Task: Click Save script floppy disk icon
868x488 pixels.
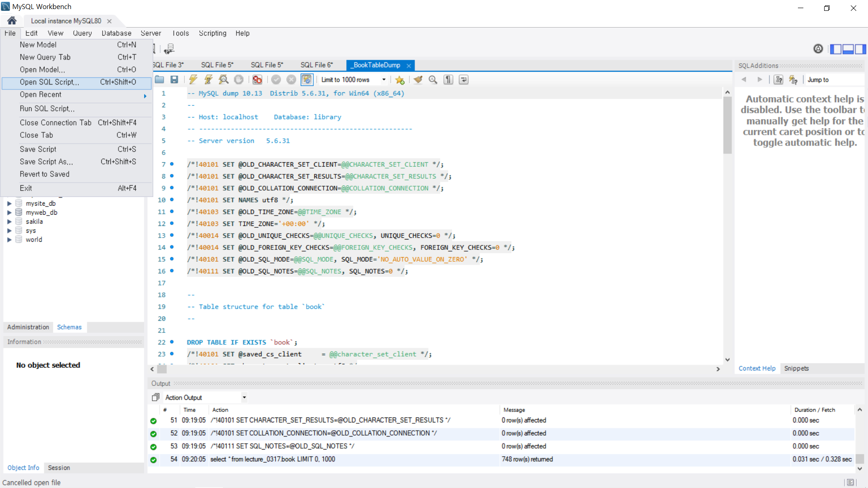Action: [x=174, y=80]
